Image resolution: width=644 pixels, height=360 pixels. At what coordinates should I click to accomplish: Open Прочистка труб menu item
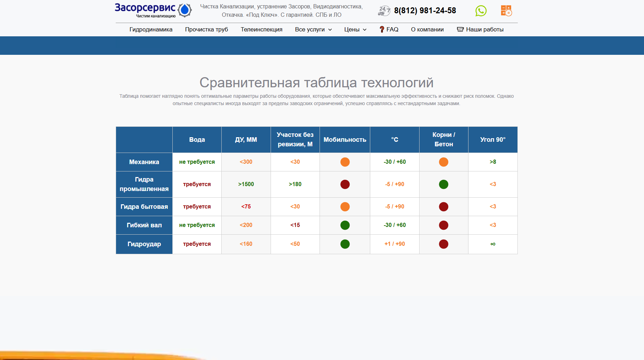pos(206,29)
